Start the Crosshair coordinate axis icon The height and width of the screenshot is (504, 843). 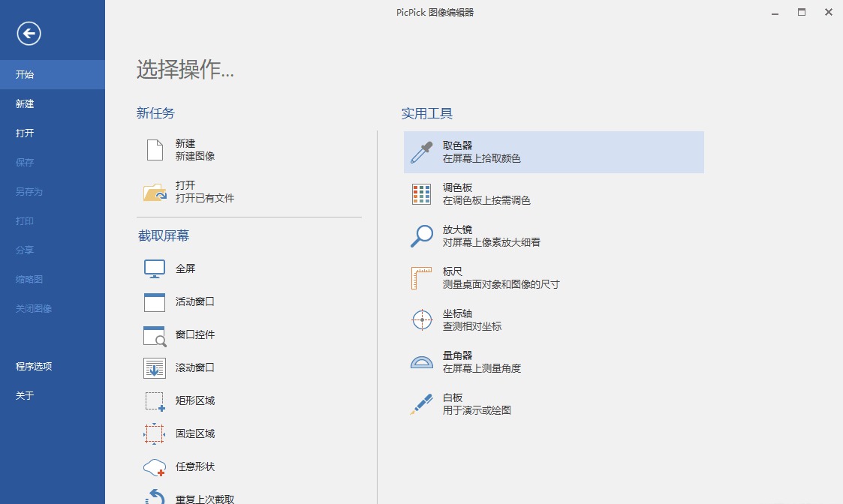click(421, 320)
